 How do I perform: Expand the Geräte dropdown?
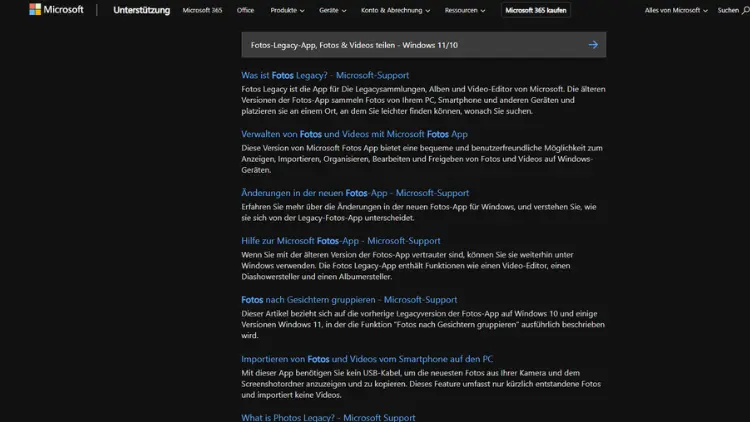[332, 10]
